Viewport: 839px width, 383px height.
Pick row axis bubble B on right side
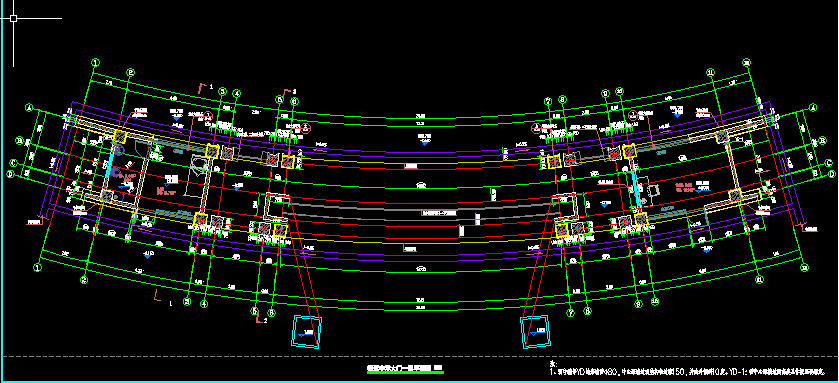[x=822, y=141]
